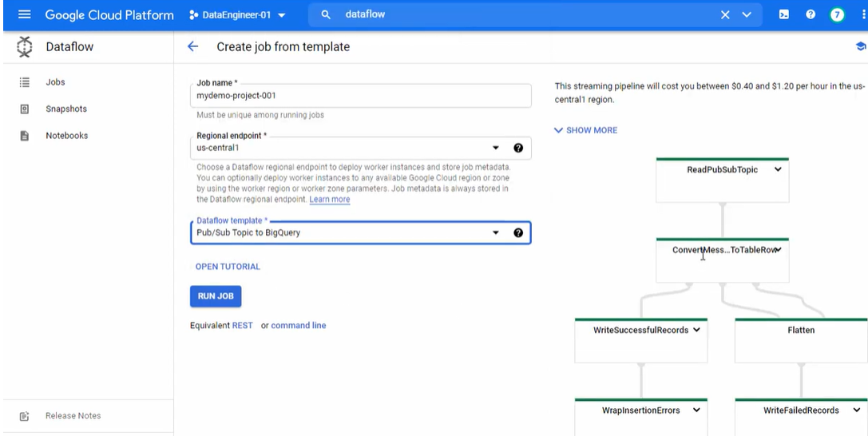This screenshot has height=436, width=868.
Task: Click the Release Notes icon
Action: tap(25, 416)
